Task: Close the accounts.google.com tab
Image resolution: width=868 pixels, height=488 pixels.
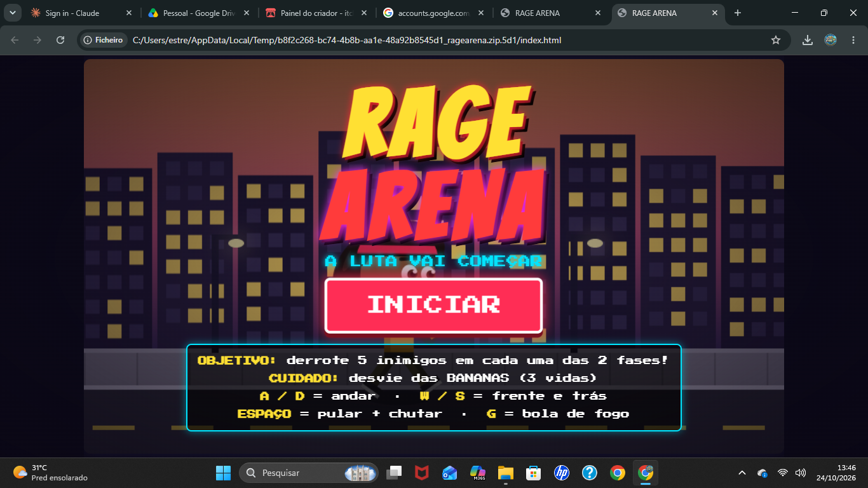Action: coord(480,13)
